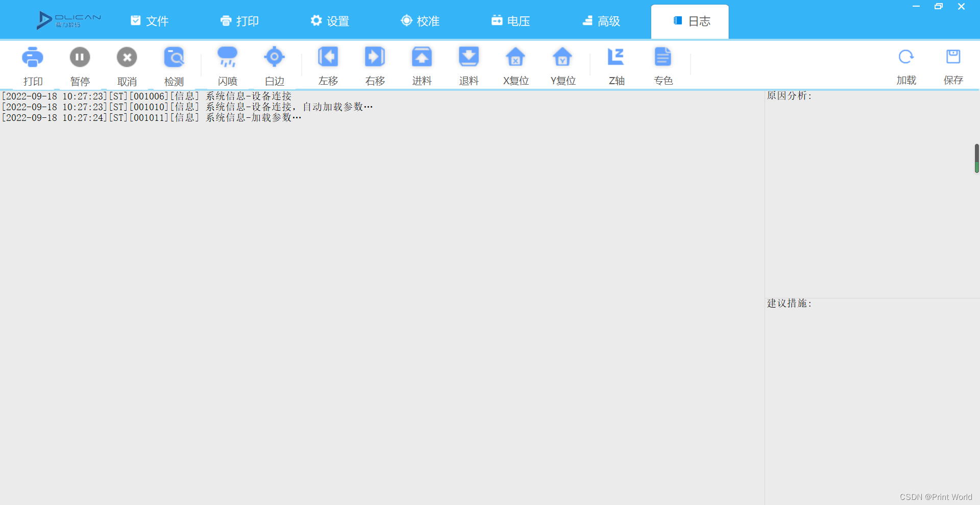Click the 左移 (move left) icon
The image size is (980, 505).
[x=327, y=65]
